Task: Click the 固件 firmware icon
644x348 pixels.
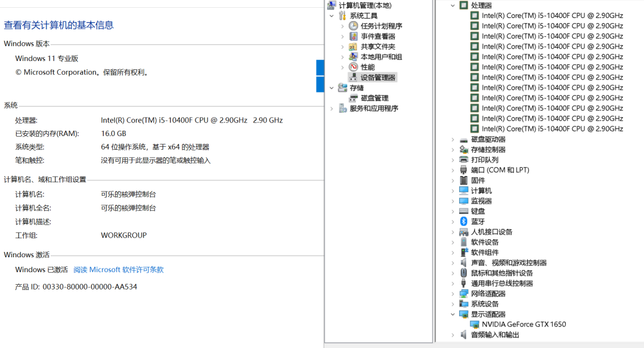Action: (x=464, y=180)
